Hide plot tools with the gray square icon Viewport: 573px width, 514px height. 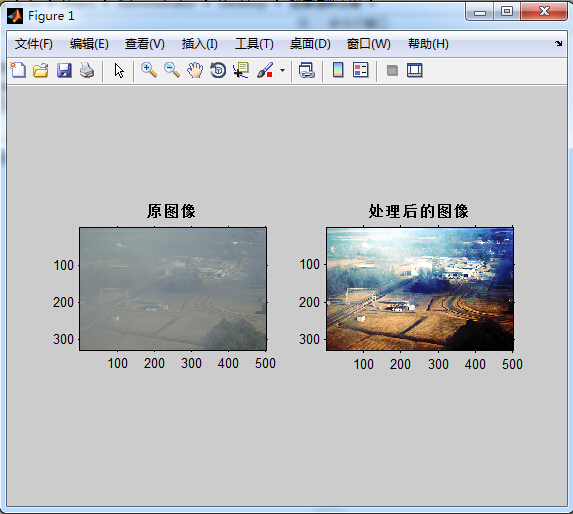[x=392, y=70]
